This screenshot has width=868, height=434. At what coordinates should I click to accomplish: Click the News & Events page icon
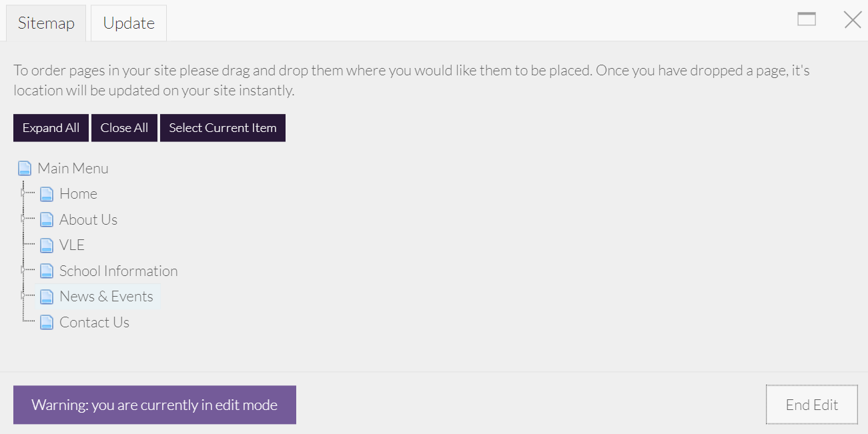[47, 297]
